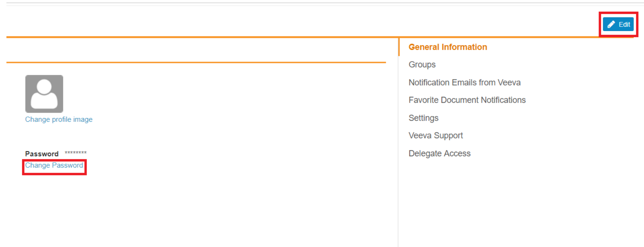644x247 pixels.
Task: Click the gray profile avatar placeholder
Action: 44,94
